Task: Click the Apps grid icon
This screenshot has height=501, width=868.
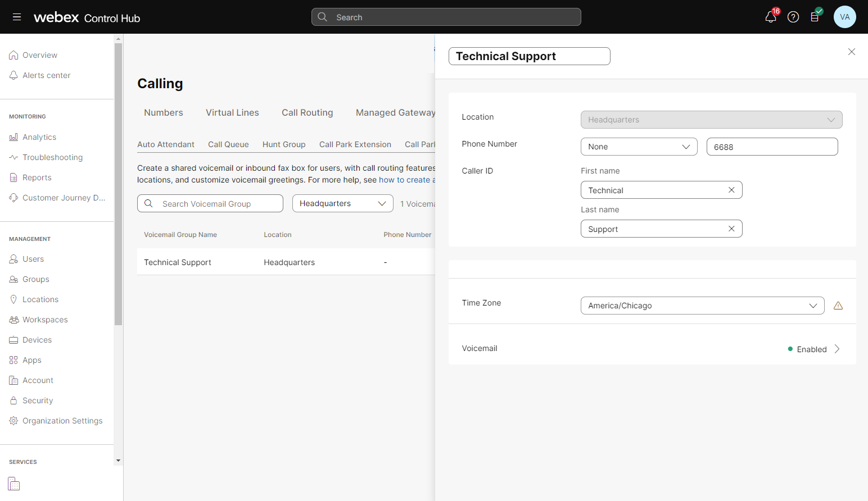Action: (13, 360)
